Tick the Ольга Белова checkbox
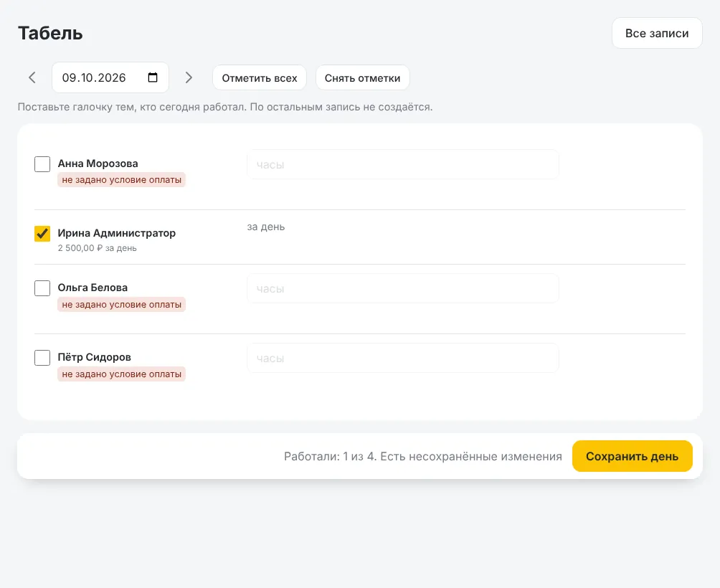The height and width of the screenshot is (588, 720). [x=42, y=288]
